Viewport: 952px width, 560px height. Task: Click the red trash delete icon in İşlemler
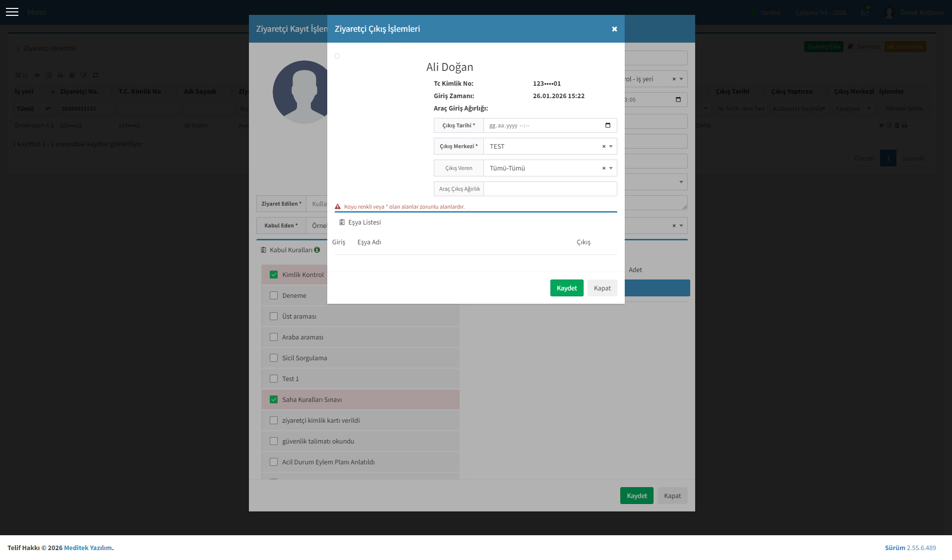pos(897,125)
